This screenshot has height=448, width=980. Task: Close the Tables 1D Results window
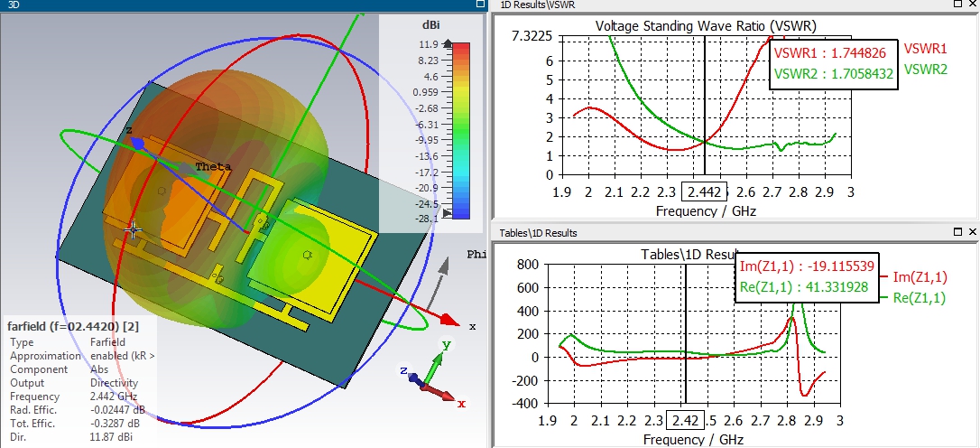(x=973, y=232)
